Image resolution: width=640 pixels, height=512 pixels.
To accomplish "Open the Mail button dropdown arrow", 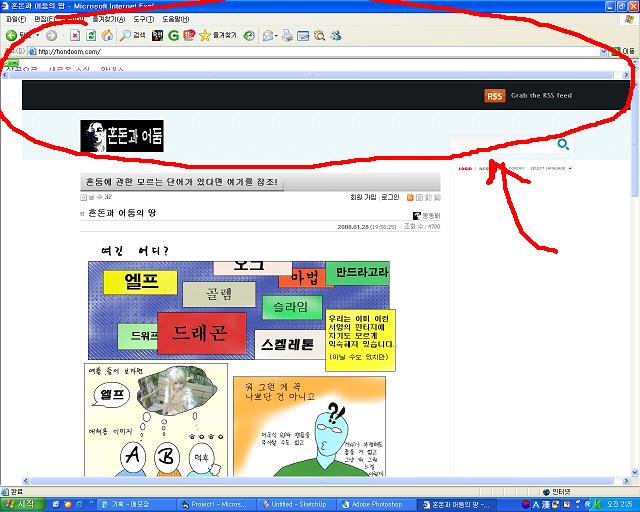I will pyautogui.click(x=276, y=36).
